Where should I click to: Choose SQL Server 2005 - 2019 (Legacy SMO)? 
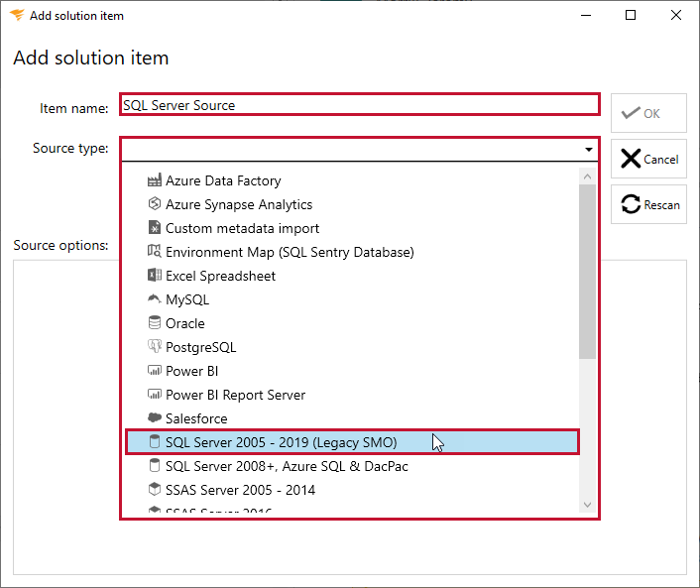click(353, 441)
